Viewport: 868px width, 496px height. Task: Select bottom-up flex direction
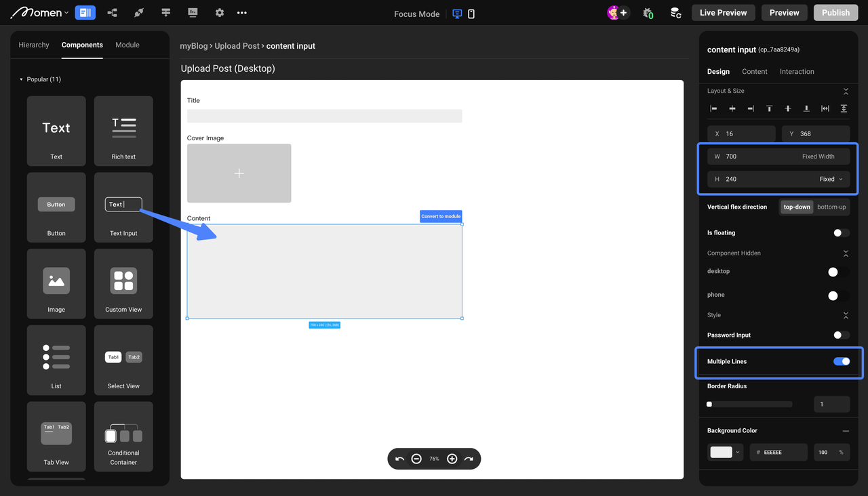(x=831, y=207)
